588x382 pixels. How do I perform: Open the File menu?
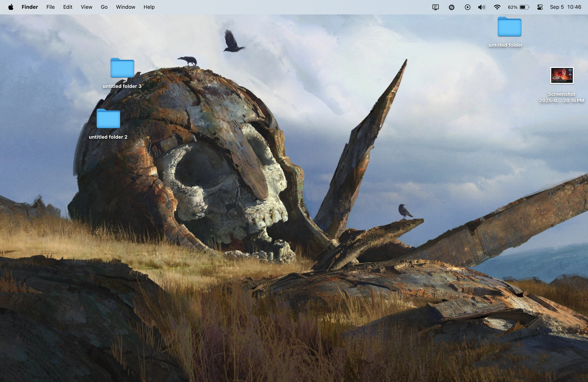[x=50, y=7]
